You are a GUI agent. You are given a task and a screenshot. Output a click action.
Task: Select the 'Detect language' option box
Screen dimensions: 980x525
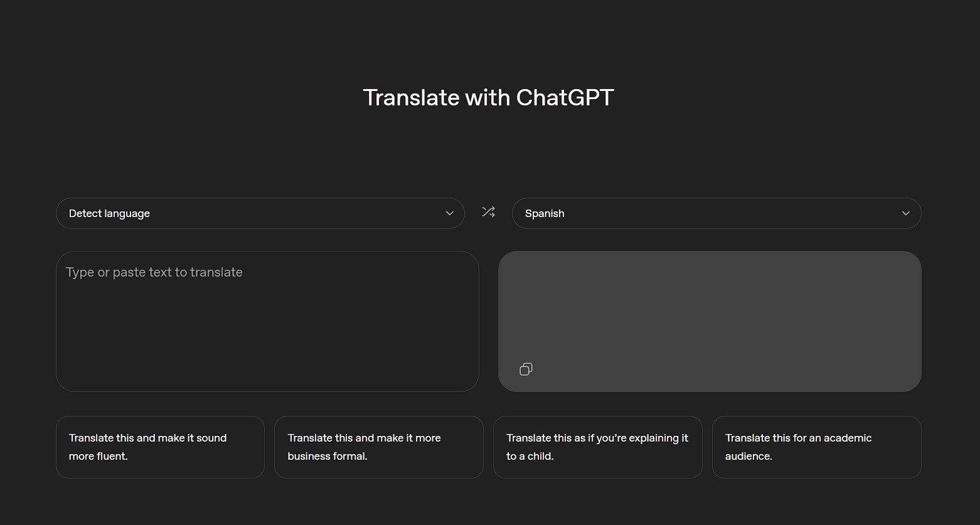point(260,213)
